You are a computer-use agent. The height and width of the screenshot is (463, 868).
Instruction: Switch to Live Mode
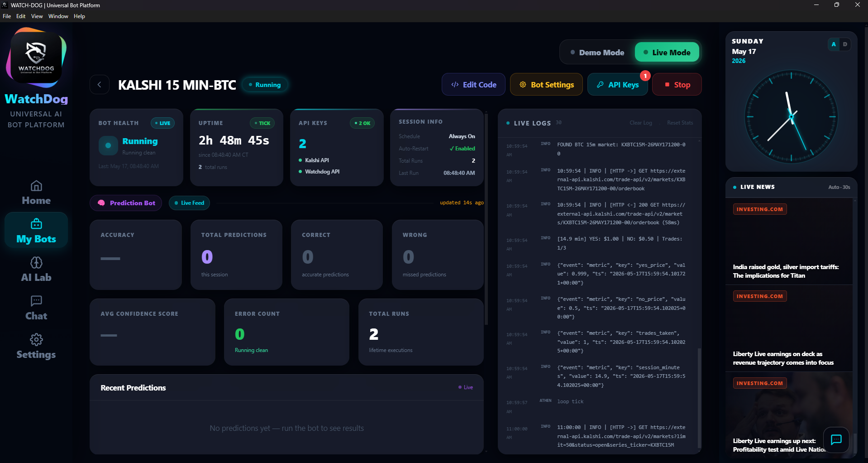(667, 53)
